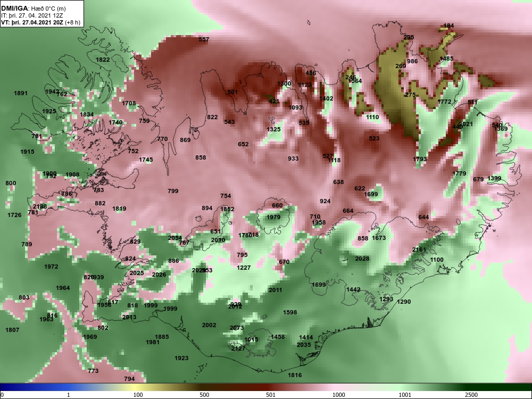Click the map value 1708
532x399 pixels.
pyautogui.click(x=129, y=104)
